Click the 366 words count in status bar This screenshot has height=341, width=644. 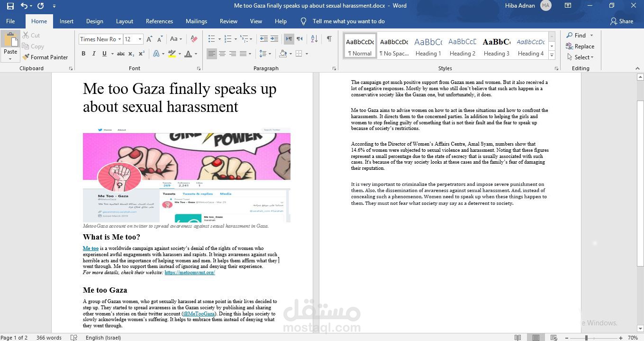pos(49,337)
